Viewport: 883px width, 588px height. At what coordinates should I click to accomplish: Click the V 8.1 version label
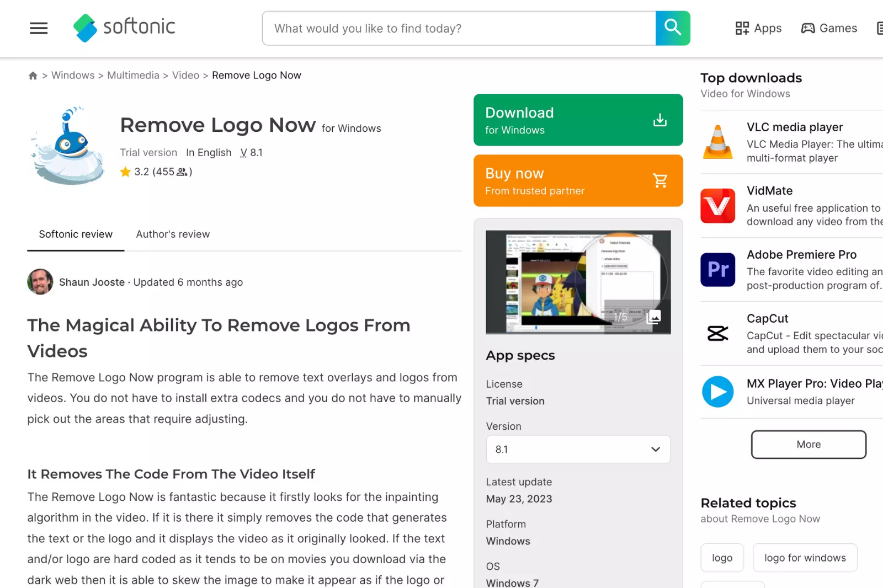tap(251, 152)
